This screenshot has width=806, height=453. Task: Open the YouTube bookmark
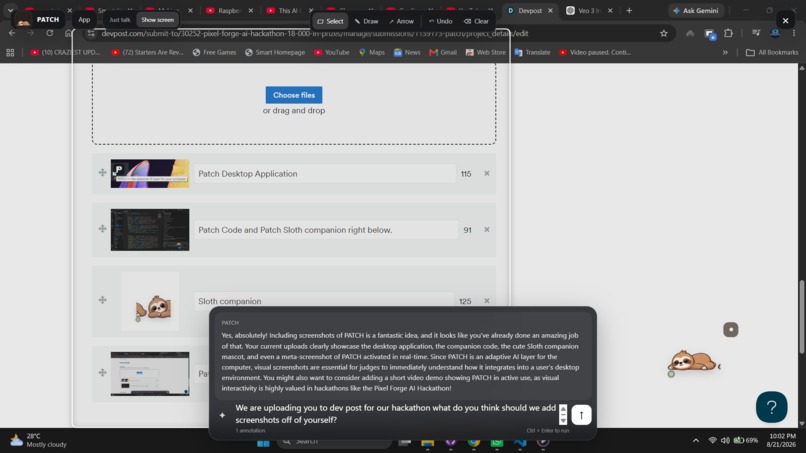click(332, 52)
